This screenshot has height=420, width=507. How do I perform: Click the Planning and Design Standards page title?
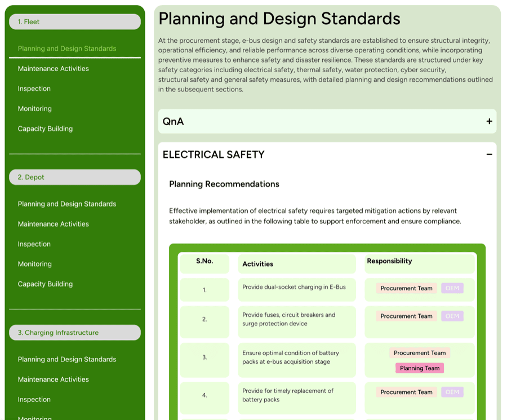click(x=279, y=19)
